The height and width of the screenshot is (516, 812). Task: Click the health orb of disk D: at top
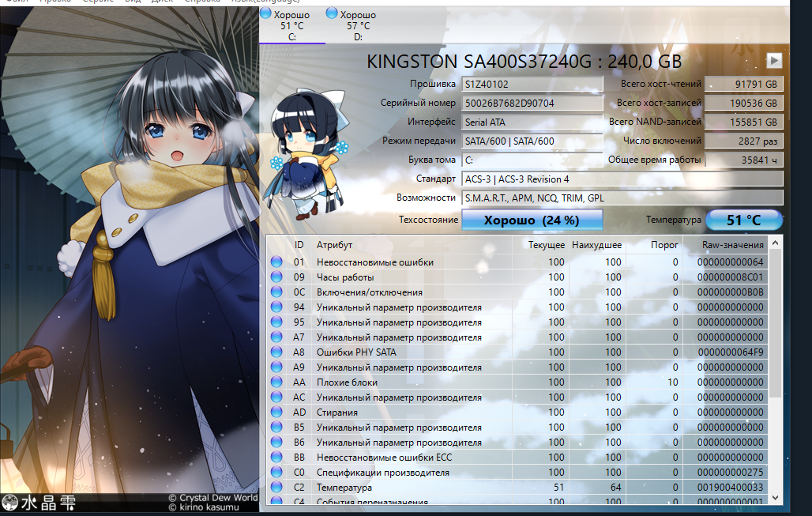(332, 13)
